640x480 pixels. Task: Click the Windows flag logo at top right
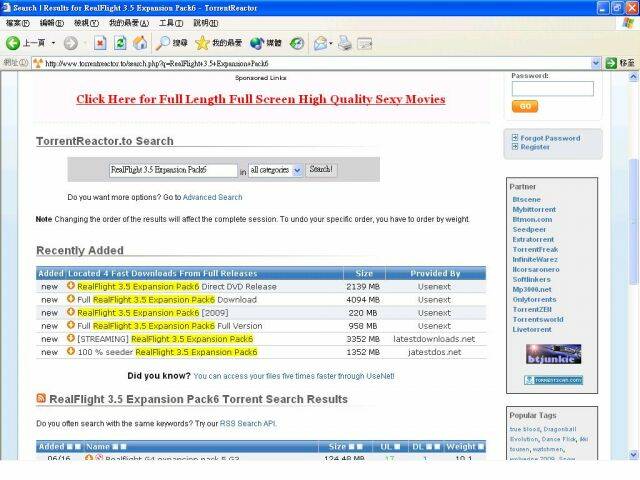[629, 23]
